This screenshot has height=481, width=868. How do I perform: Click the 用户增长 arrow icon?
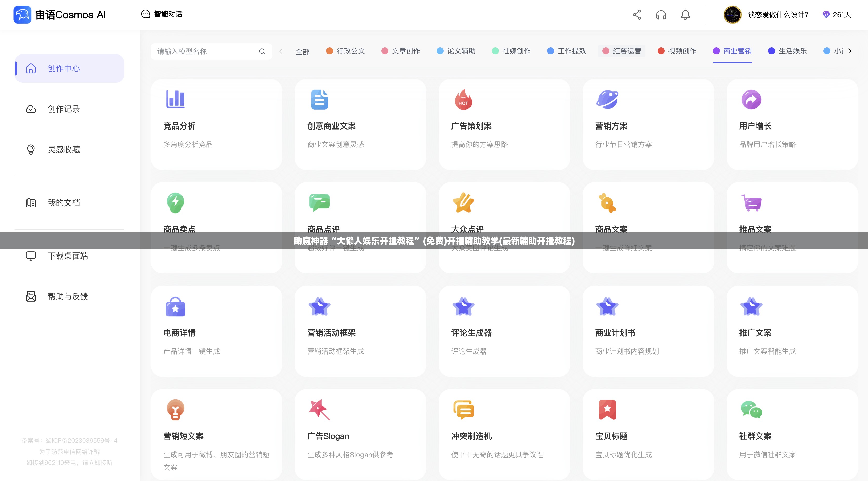(751, 99)
